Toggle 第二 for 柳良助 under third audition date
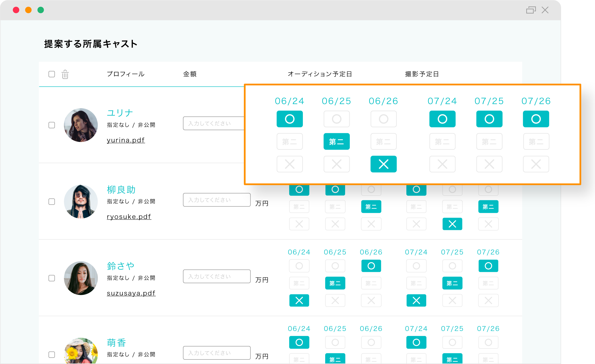The height and width of the screenshot is (364, 595). 371,207
